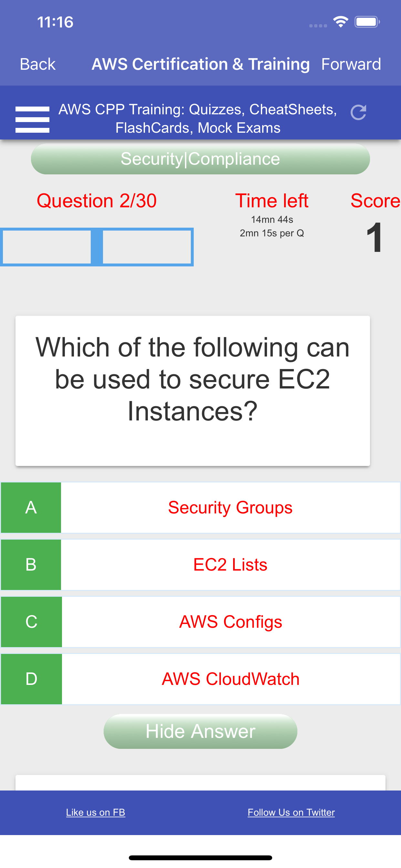Select green letter C answer tile
401x868 pixels.
tap(31, 622)
